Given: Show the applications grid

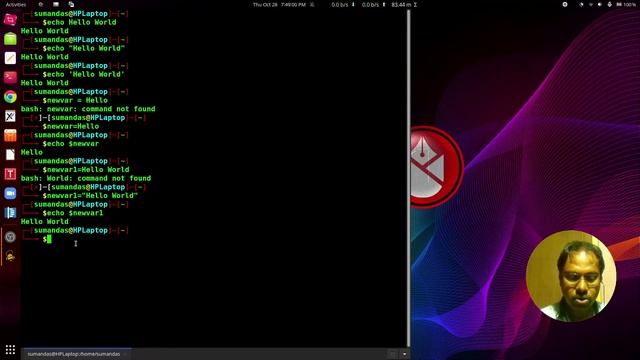Looking at the screenshot, I should [10, 349].
